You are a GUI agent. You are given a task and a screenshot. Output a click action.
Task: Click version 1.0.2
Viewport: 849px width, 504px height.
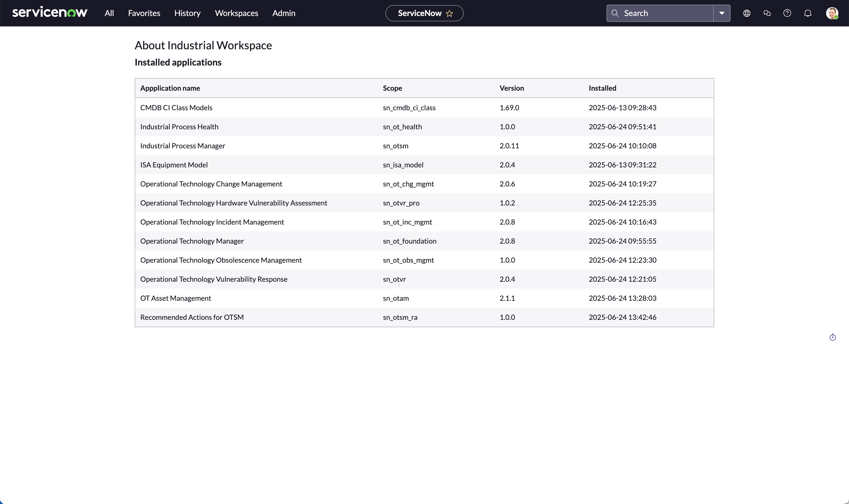tap(507, 203)
